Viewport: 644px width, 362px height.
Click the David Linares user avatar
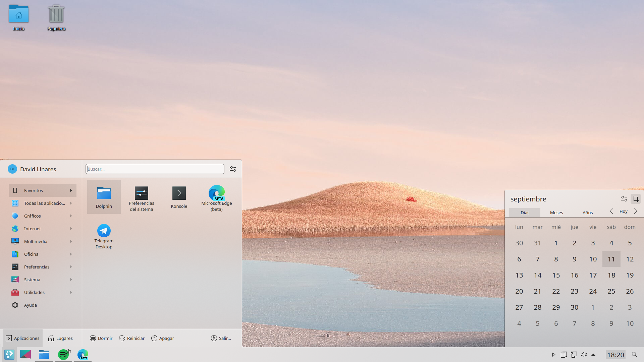12,169
